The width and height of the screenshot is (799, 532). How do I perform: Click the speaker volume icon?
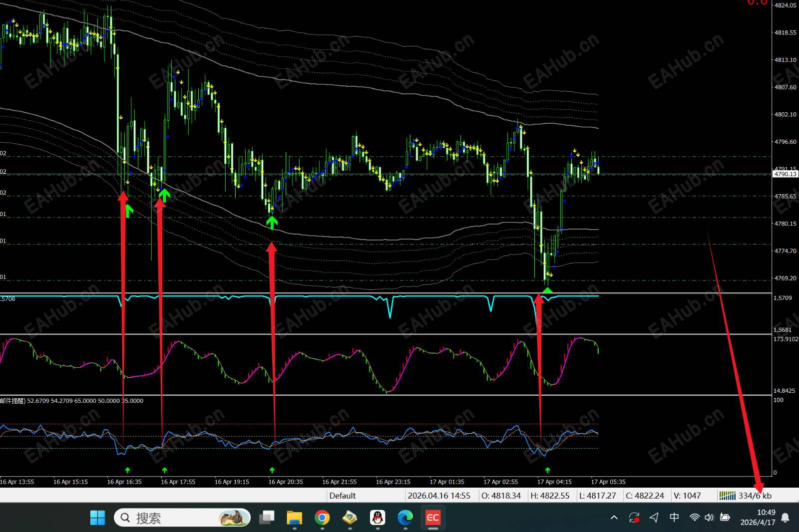click(x=709, y=518)
